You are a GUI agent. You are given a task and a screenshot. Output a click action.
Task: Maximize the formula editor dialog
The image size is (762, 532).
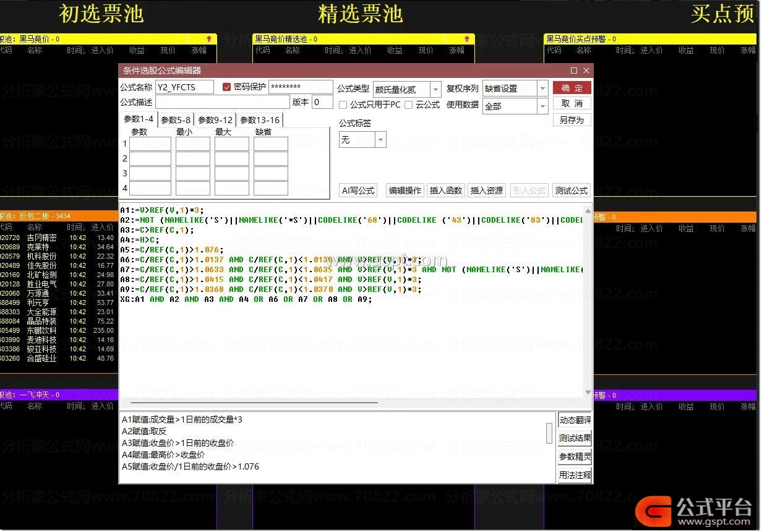pos(573,71)
